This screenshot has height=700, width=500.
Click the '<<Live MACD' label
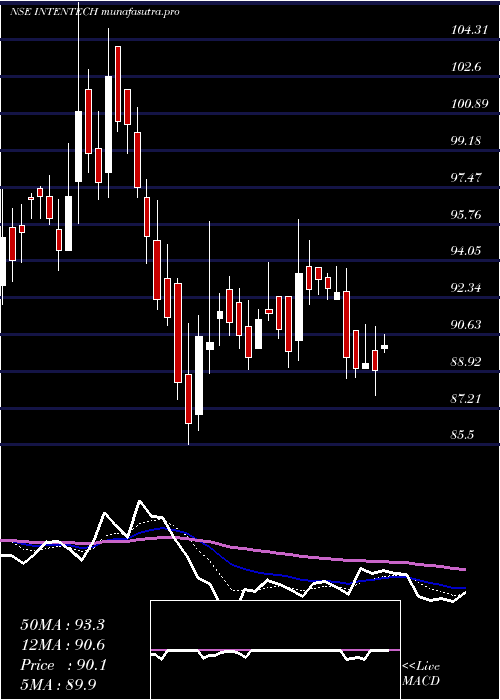(x=421, y=674)
